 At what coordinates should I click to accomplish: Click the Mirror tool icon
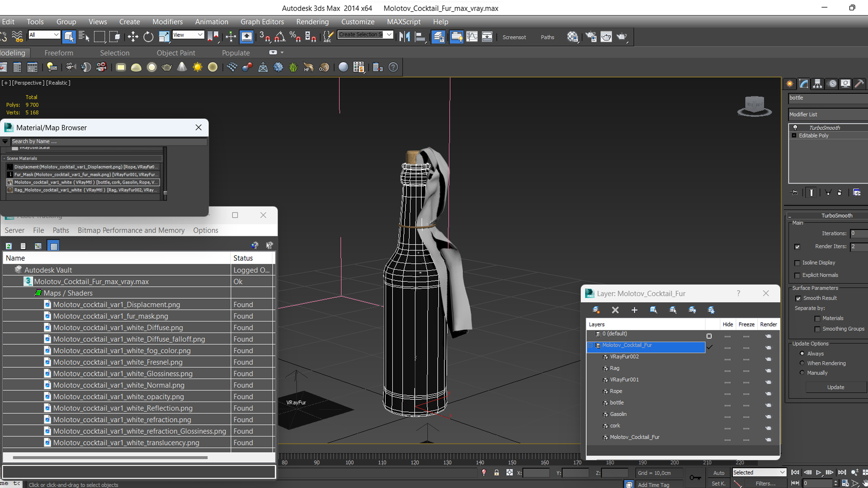coord(405,37)
